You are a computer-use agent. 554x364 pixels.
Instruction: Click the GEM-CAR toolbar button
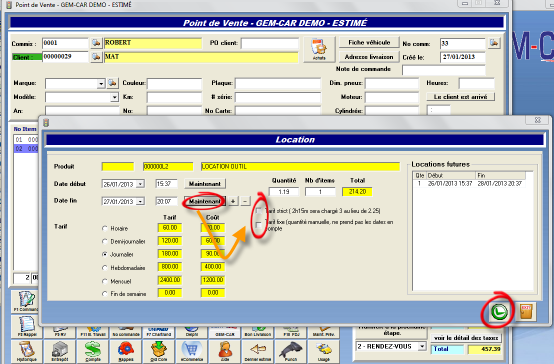(x=225, y=332)
